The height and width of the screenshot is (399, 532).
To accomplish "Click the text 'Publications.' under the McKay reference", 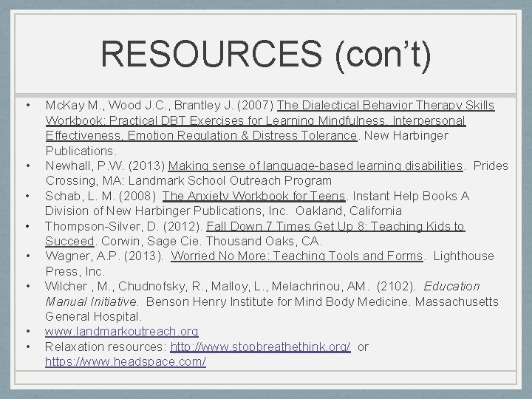I will (81, 151).
